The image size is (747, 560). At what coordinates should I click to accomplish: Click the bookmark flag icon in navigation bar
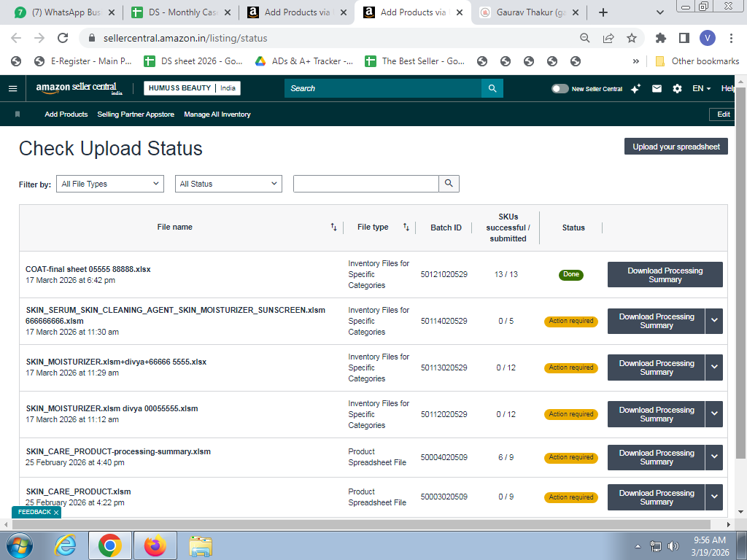tap(18, 114)
